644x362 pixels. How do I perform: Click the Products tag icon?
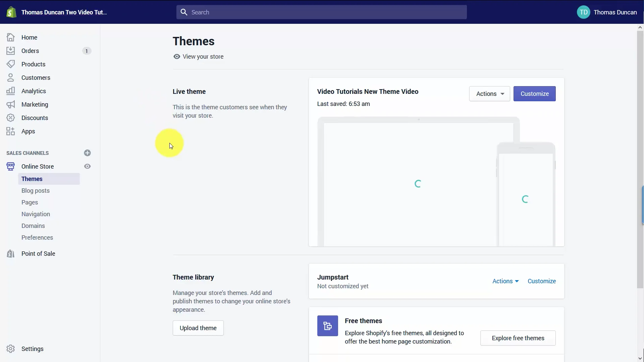[11, 64]
